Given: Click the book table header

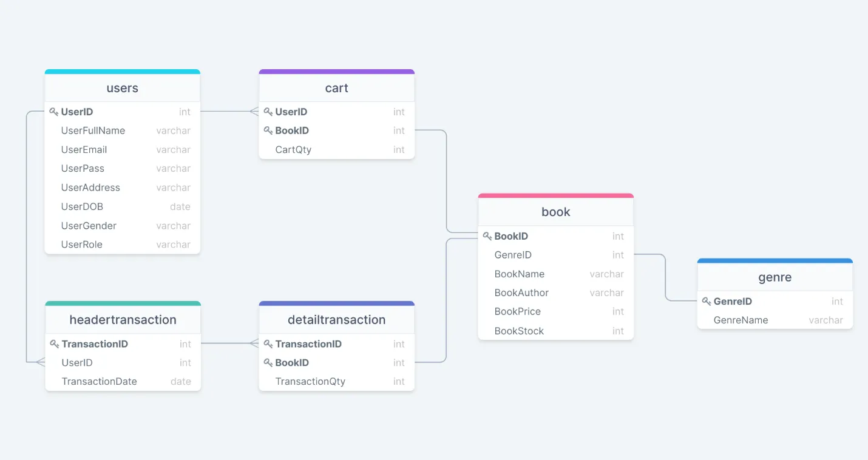Looking at the screenshot, I should point(555,212).
